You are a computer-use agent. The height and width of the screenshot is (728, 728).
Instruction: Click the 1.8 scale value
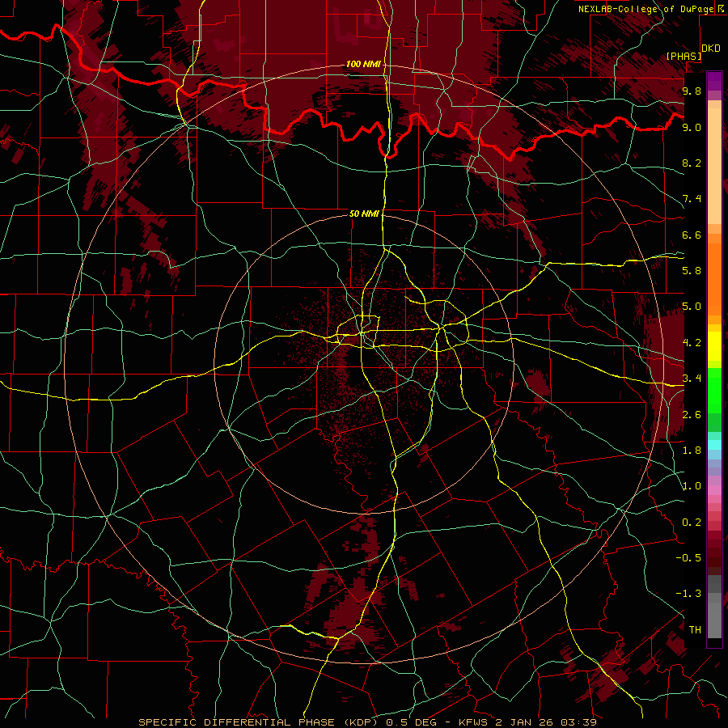coord(692,451)
